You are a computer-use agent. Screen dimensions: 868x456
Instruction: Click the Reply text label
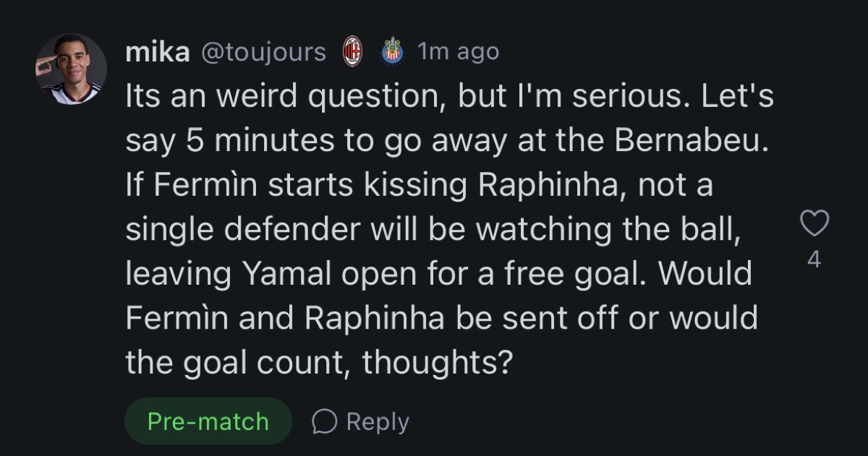[378, 422]
